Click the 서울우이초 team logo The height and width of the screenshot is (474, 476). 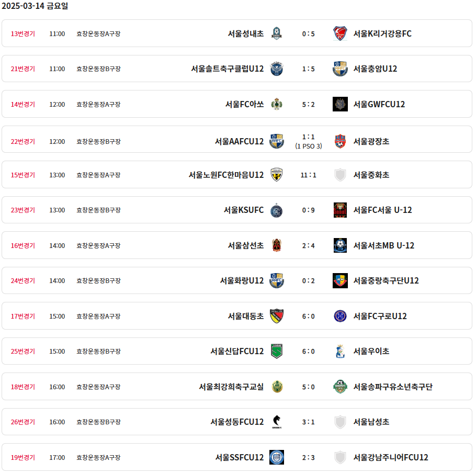pyautogui.click(x=340, y=352)
